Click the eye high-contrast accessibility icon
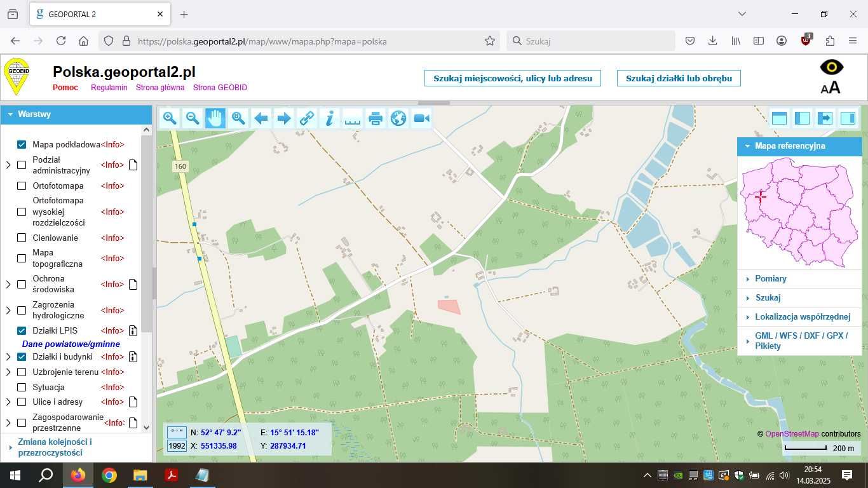The width and height of the screenshot is (868, 488). point(831,67)
